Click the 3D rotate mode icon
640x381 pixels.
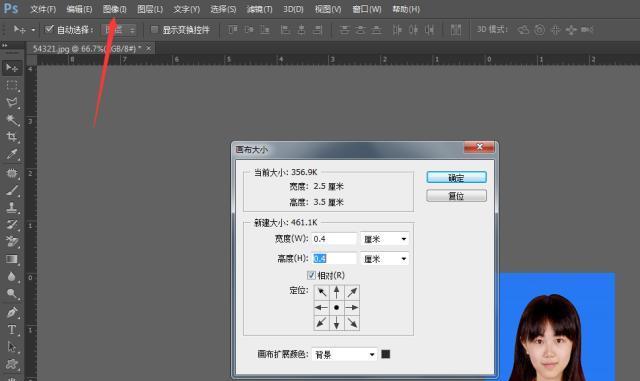[x=523, y=30]
